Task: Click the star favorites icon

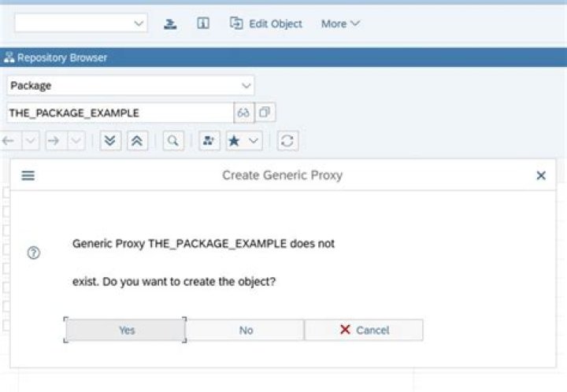Action: point(235,141)
